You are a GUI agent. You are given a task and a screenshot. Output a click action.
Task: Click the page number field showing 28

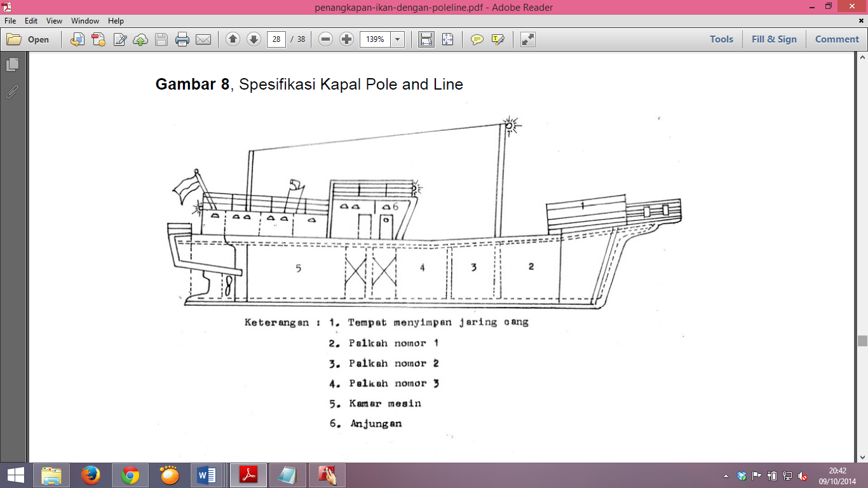[x=276, y=39]
